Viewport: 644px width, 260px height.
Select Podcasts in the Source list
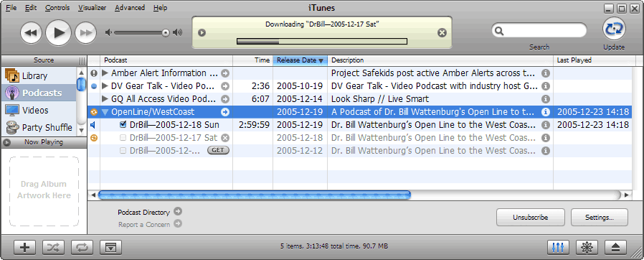[x=39, y=93]
